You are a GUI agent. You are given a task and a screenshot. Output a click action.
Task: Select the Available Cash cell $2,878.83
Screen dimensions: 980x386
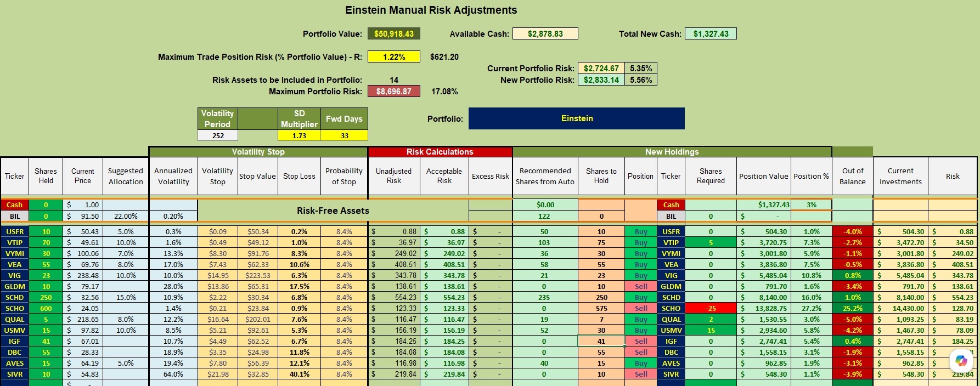(x=545, y=34)
